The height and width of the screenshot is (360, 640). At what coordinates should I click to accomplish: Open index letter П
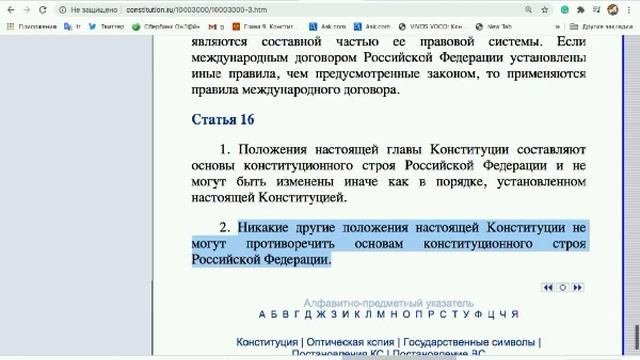pos(419,314)
